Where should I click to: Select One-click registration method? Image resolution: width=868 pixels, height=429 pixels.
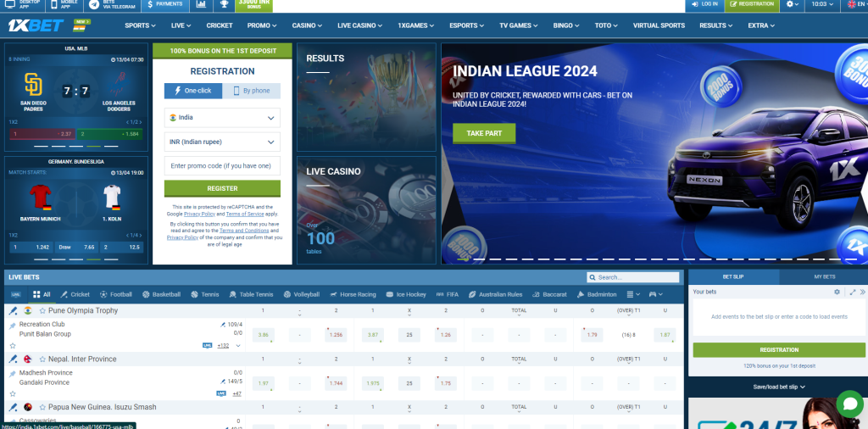point(193,91)
